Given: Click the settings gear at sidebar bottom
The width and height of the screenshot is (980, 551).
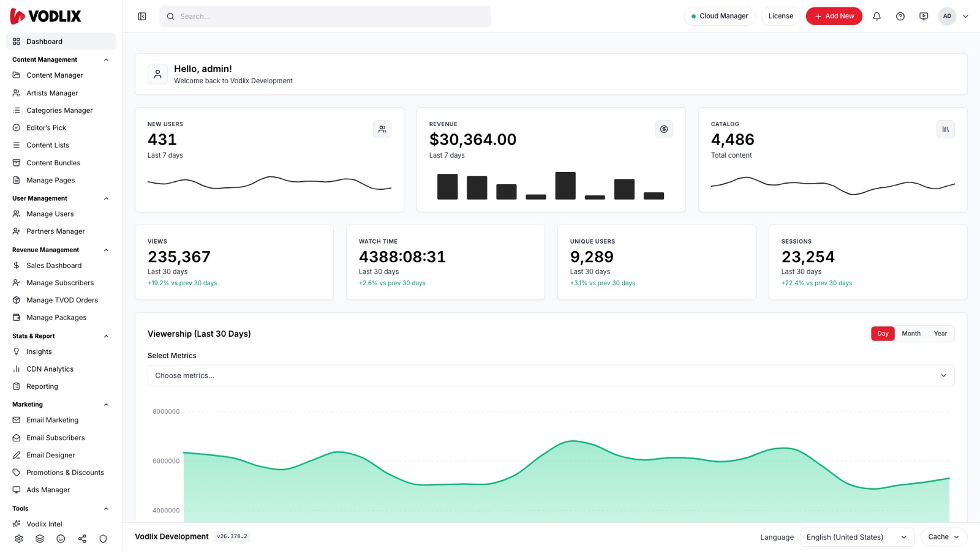Looking at the screenshot, I should tap(19, 539).
